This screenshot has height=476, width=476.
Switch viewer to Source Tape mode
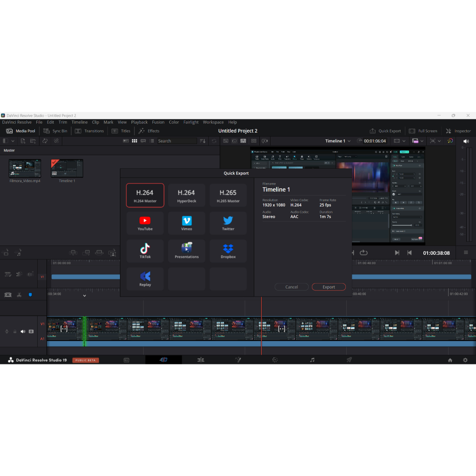point(234,141)
